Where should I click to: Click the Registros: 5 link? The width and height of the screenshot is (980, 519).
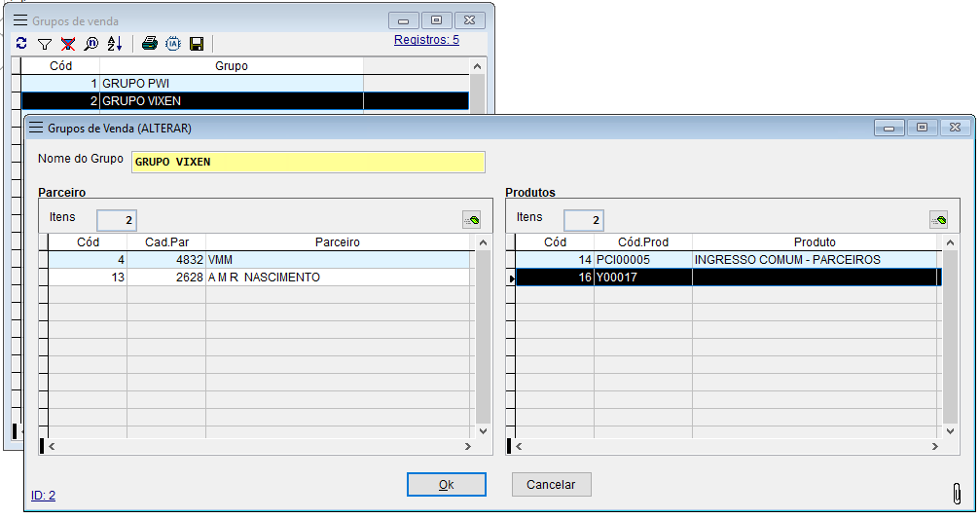[x=426, y=40]
